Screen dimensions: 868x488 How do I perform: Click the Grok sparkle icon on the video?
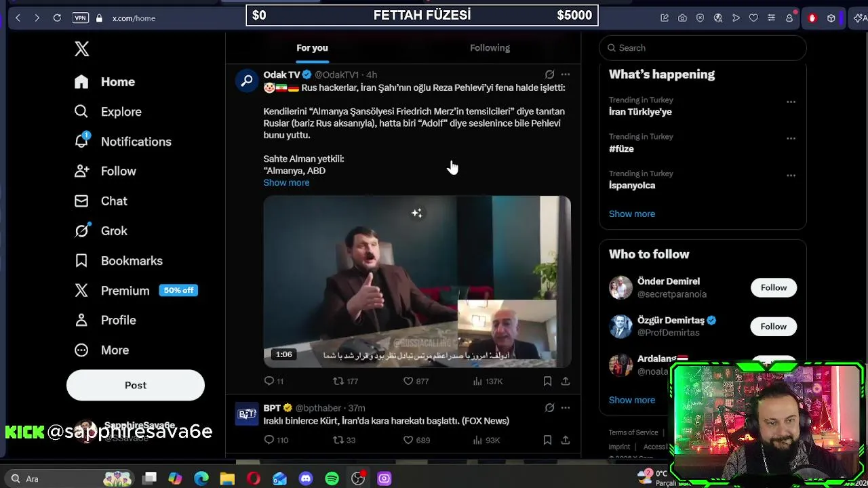click(x=416, y=213)
